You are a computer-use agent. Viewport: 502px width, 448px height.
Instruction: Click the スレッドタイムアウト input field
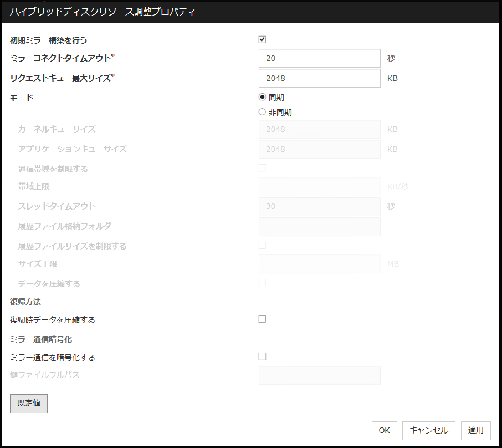[319, 206]
